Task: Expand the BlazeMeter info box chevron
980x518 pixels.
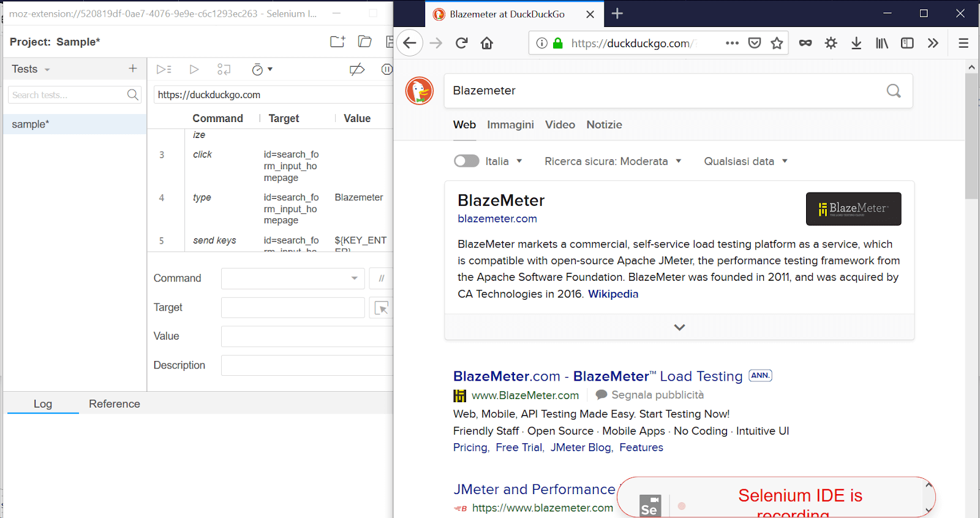Action: tap(679, 327)
